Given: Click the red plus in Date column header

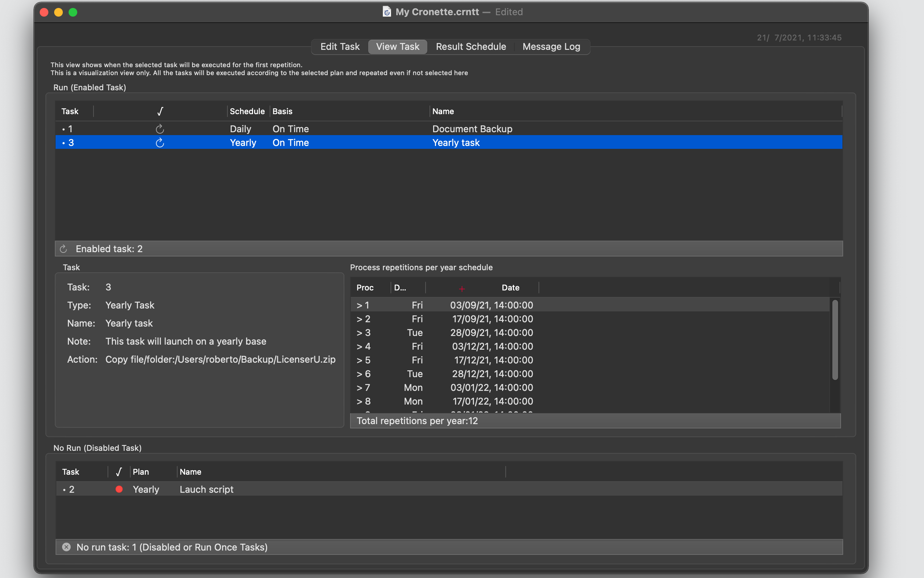Looking at the screenshot, I should point(462,289).
